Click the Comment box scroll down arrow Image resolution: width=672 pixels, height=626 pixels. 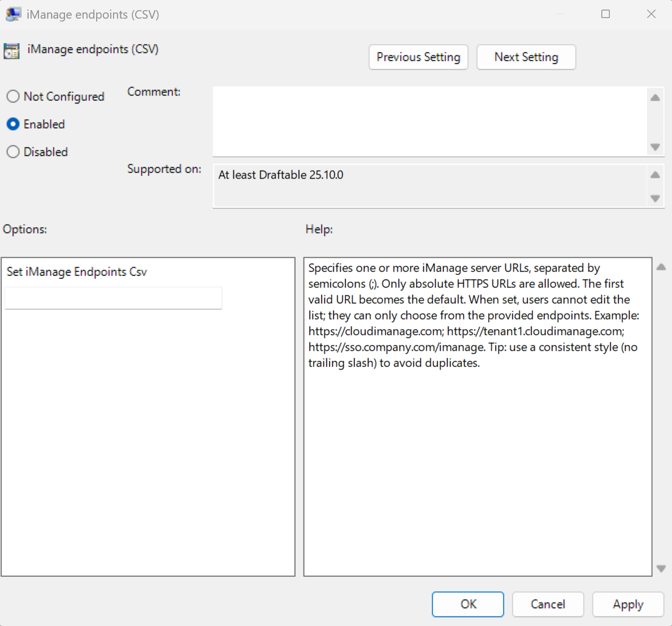pyautogui.click(x=655, y=147)
